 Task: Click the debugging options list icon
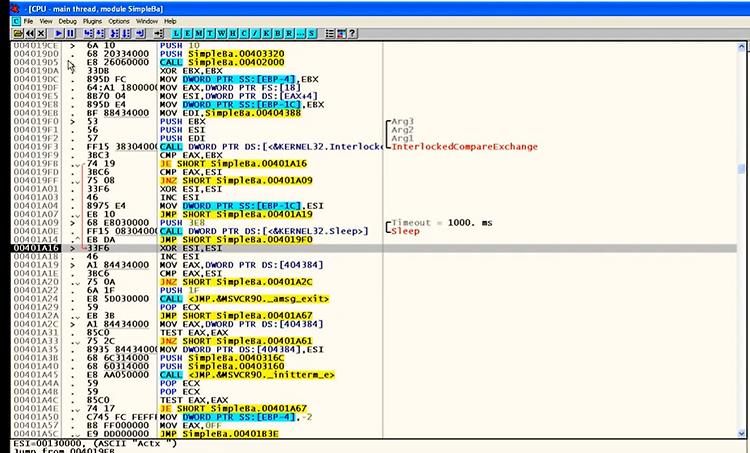(x=330, y=33)
